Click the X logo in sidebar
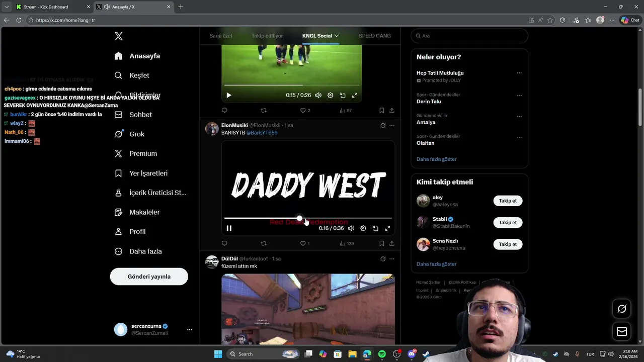644x362 pixels. pos(118,36)
